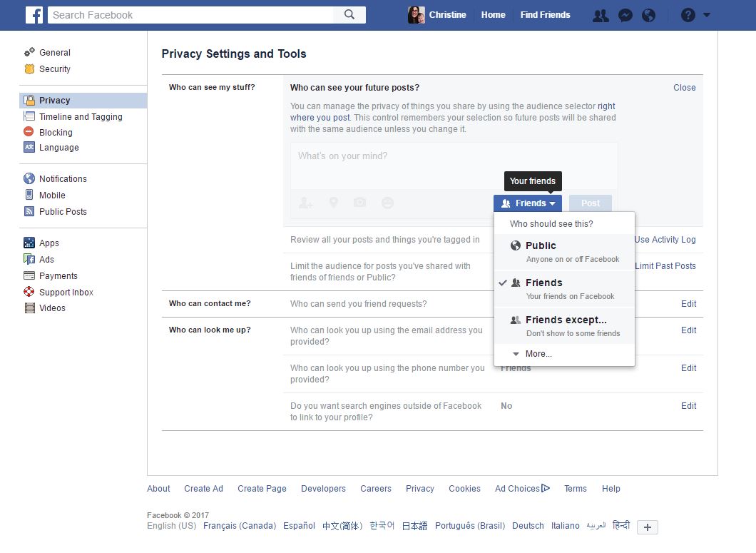This screenshot has width=756, height=553.
Task: Click the Public Posts feed icon
Action: (29, 211)
